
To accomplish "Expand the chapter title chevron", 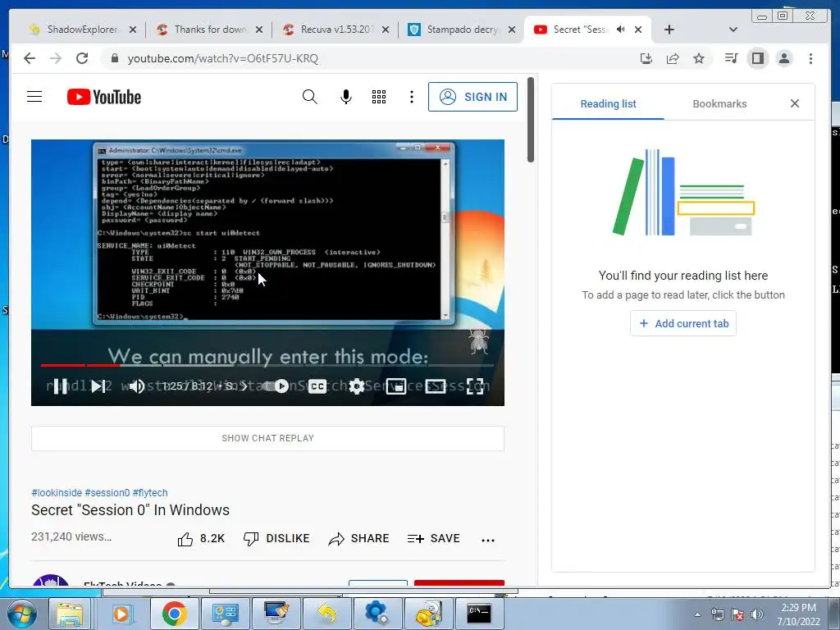I will tap(244, 386).
